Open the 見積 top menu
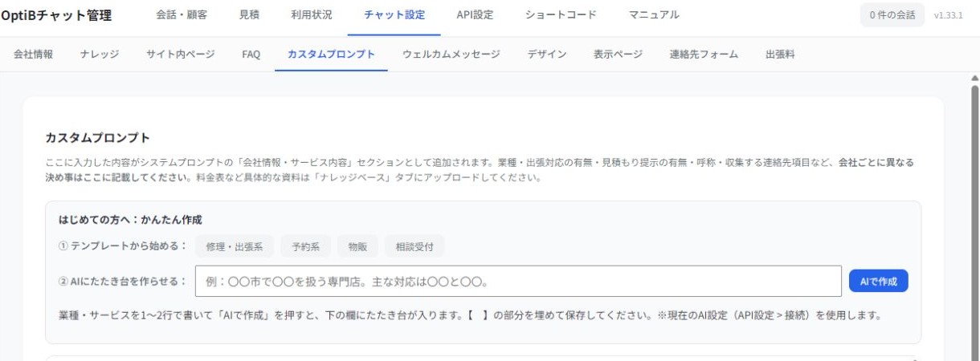The width and height of the screenshot is (980, 361). click(249, 15)
